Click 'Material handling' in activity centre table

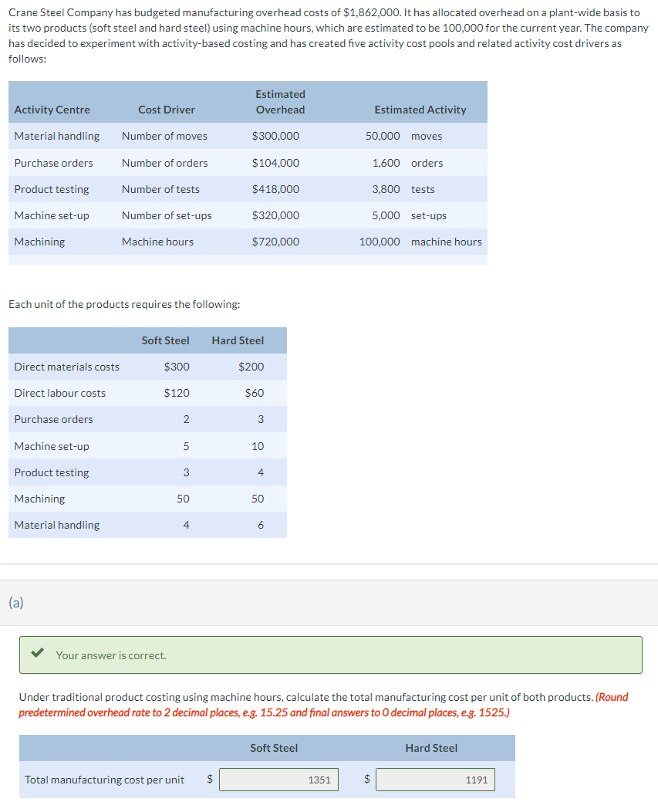click(x=57, y=136)
